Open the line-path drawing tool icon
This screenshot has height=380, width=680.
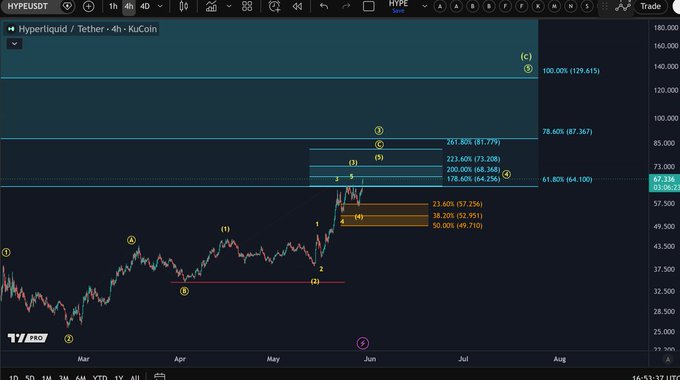[x=622, y=6]
